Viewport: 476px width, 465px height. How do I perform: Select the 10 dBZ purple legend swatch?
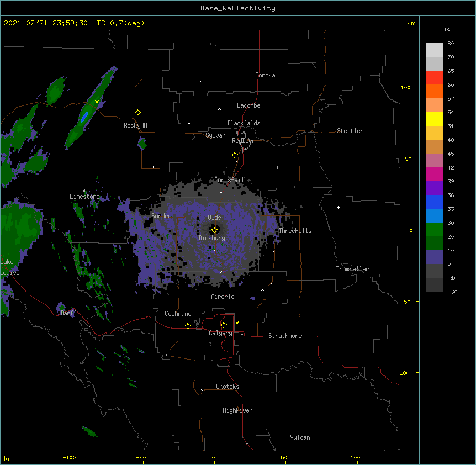(x=434, y=257)
